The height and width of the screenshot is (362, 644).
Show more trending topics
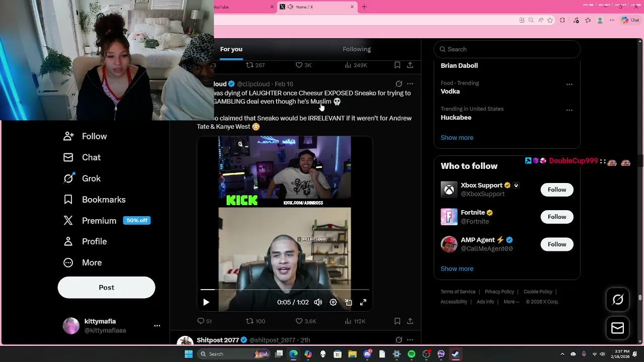click(457, 138)
